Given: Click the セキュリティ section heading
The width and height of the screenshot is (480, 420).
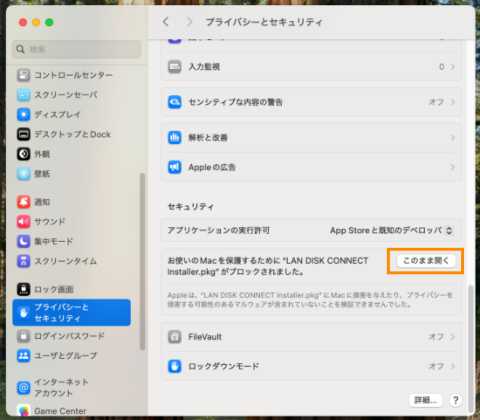Looking at the screenshot, I should point(191,207).
